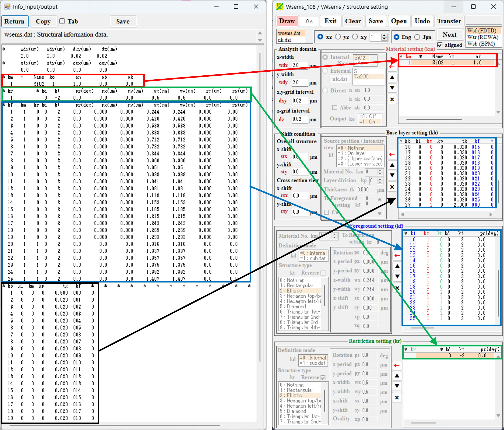
Task: Click the up triangle in Foreground setting
Action: pos(397,266)
